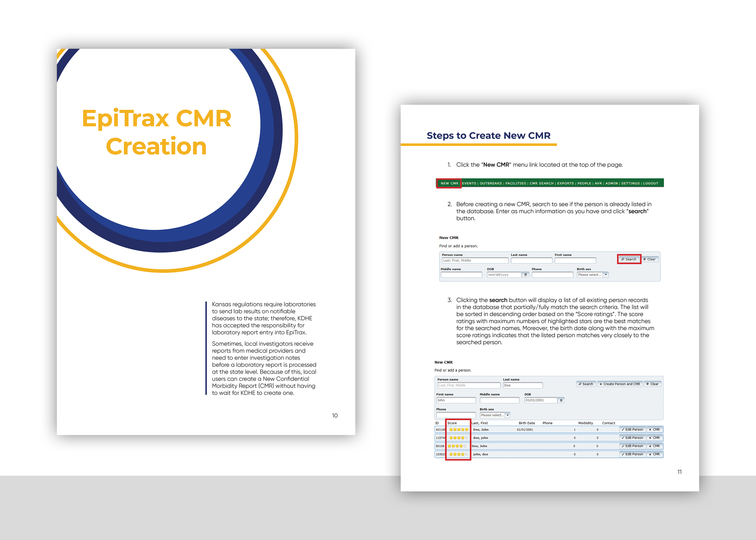Screen dimensions: 756x540
Task: Click Middle name field in step 2 form
Action: [461, 275]
